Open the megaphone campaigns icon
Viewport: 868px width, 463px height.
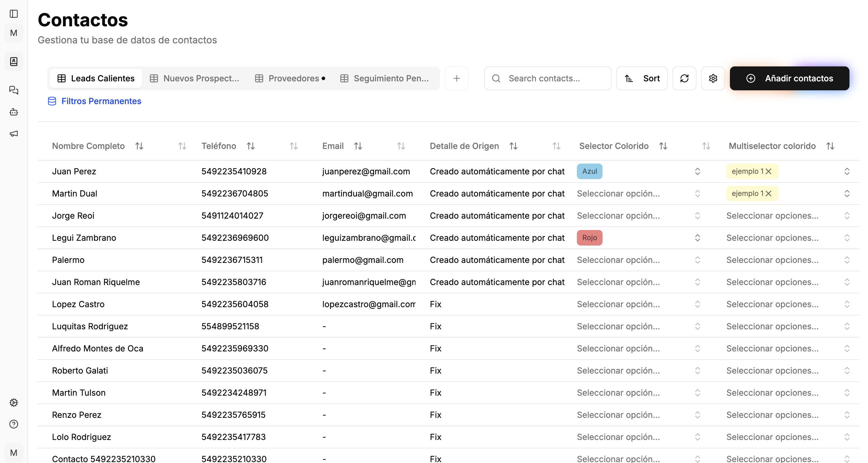tap(14, 134)
